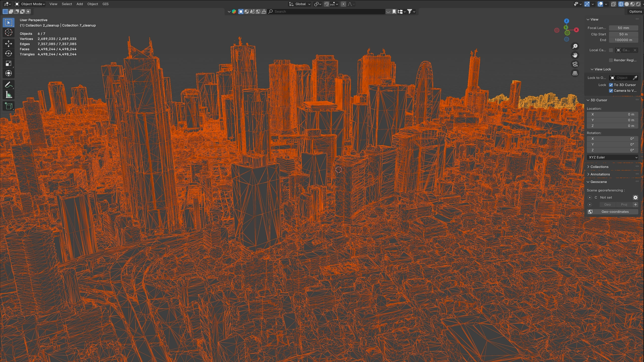Toggle proportional editing
Viewport: 644px width, 362px height.
[343, 4]
